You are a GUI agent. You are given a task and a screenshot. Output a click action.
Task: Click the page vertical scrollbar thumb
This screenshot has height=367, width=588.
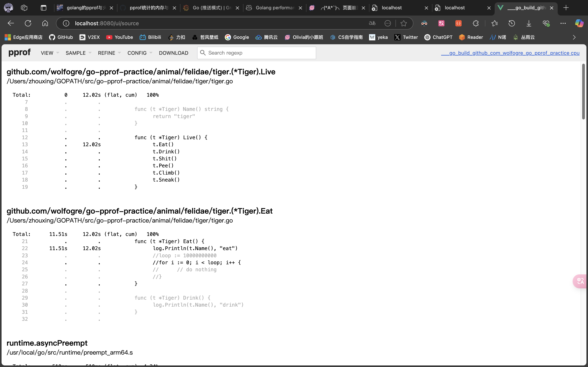584,91
